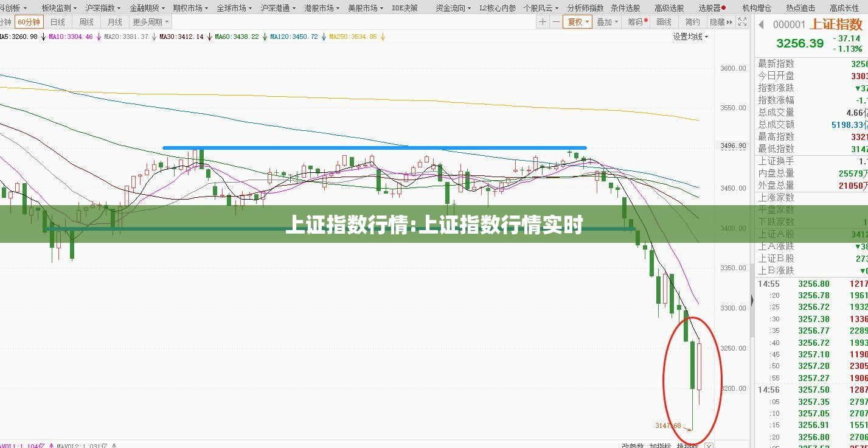This screenshot has height=448, width=868.
Task: Click the 高级选股 button
Action: pos(669,8)
